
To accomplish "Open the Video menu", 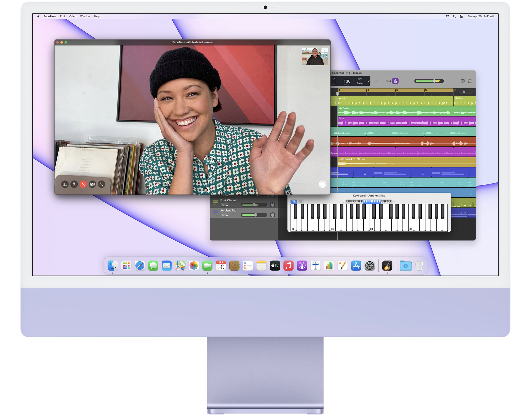I will 73,16.
